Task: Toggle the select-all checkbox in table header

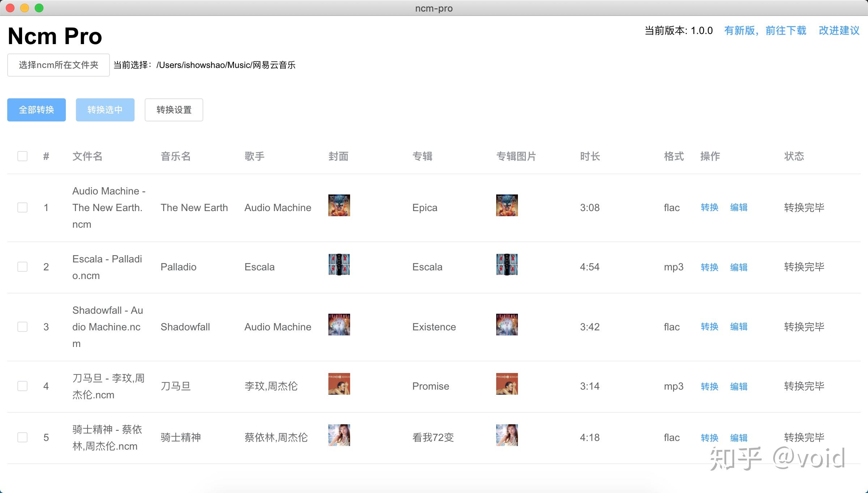Action: (x=22, y=156)
